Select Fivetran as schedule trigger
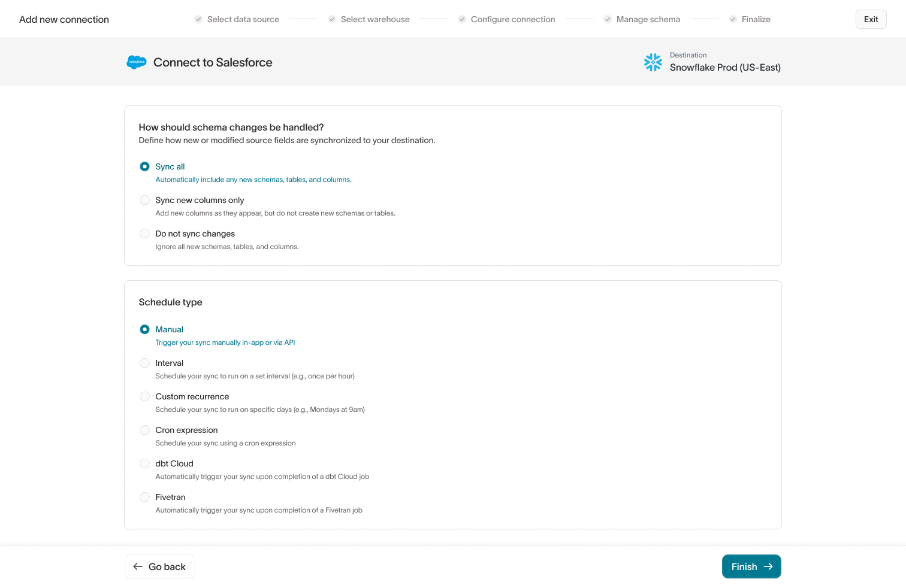The width and height of the screenshot is (906, 588). click(x=144, y=497)
